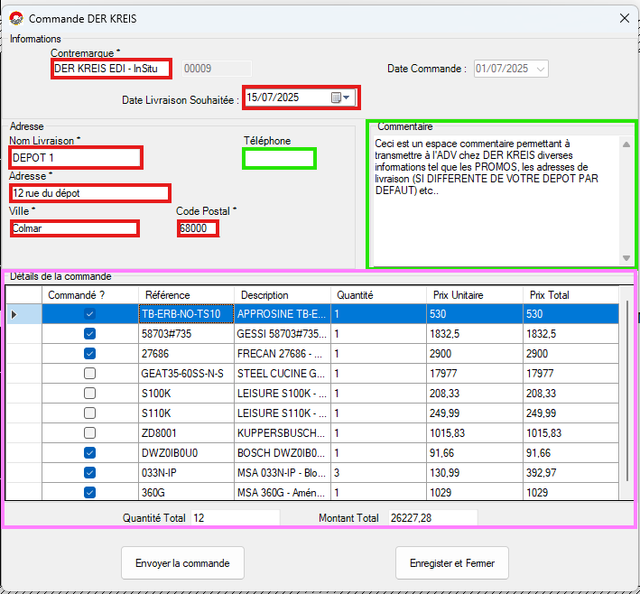This screenshot has width=640, height=594.
Task: Open the calendar icon for Date Livraison Souhaitée
Action: (336, 98)
